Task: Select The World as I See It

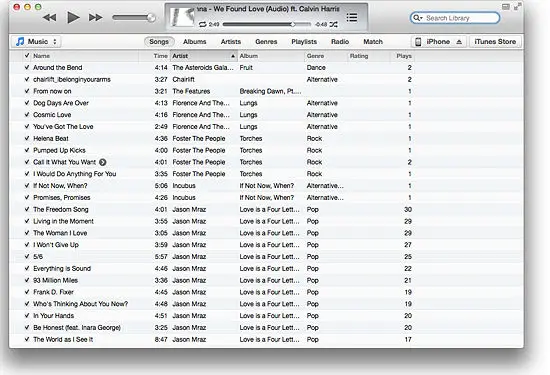Action: tap(63, 339)
